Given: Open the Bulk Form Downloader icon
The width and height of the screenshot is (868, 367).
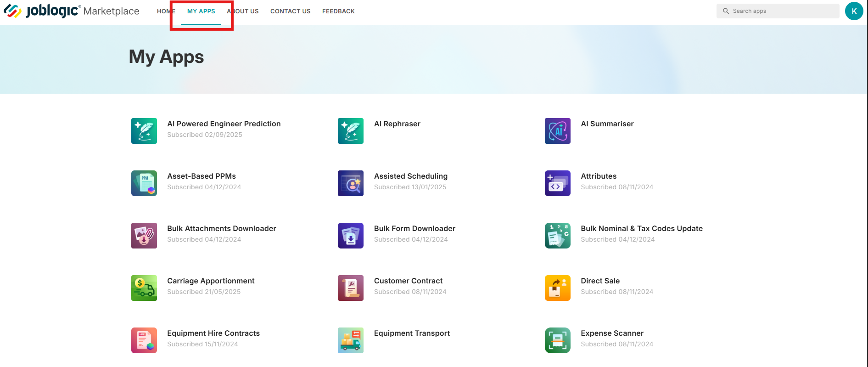Looking at the screenshot, I should click(x=351, y=236).
